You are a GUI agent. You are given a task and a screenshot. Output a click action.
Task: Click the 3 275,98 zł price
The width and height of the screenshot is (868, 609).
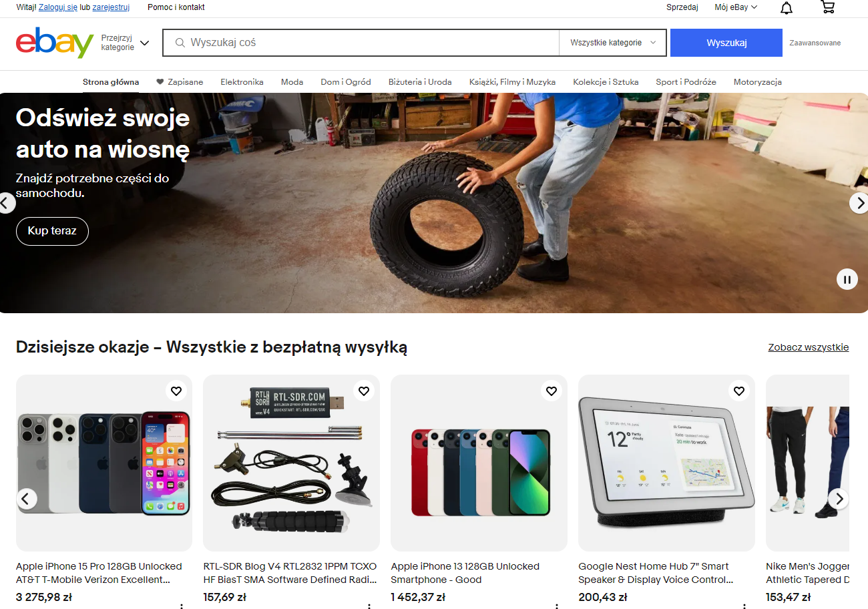[44, 597]
